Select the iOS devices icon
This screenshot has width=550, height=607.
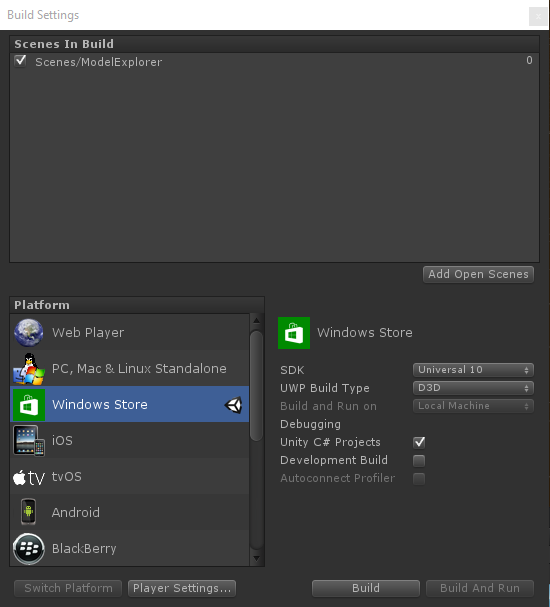(29, 441)
